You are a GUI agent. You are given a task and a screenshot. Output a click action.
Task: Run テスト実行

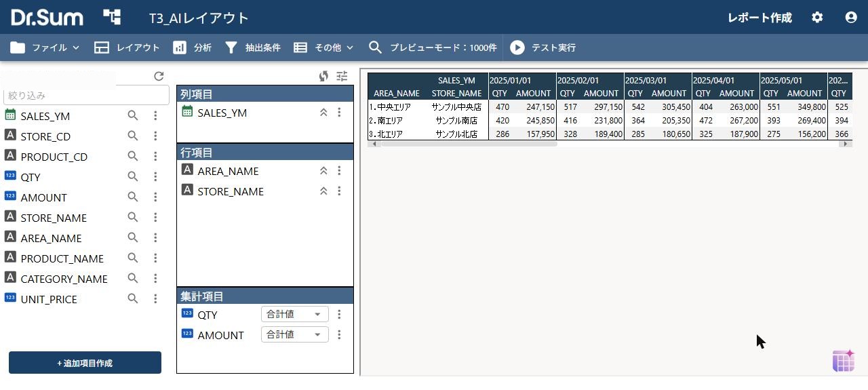[x=543, y=47]
